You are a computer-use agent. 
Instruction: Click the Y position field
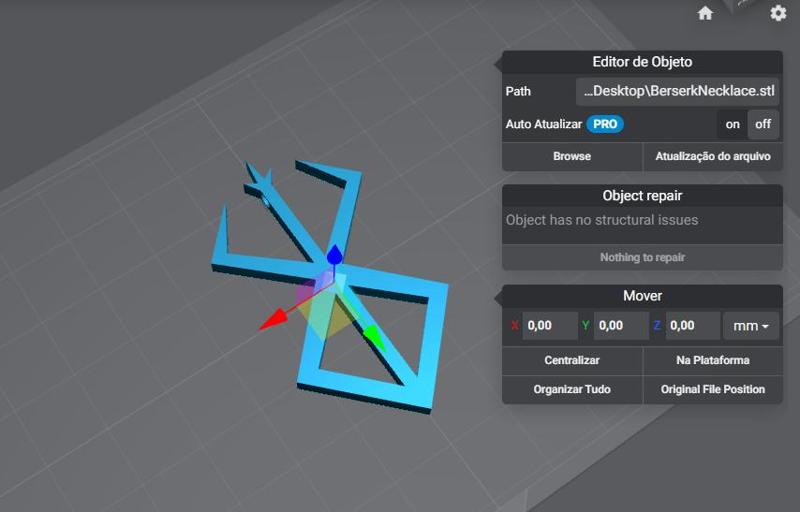tap(621, 326)
